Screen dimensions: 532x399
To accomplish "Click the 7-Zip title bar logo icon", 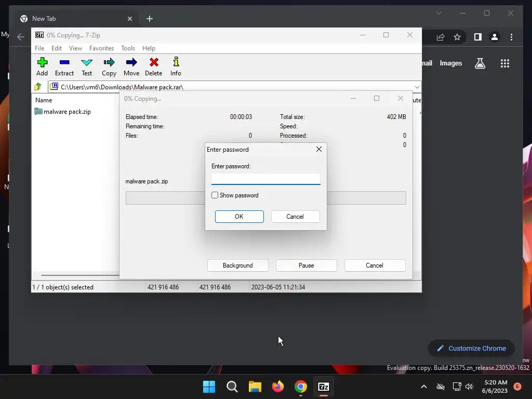I will point(39,35).
